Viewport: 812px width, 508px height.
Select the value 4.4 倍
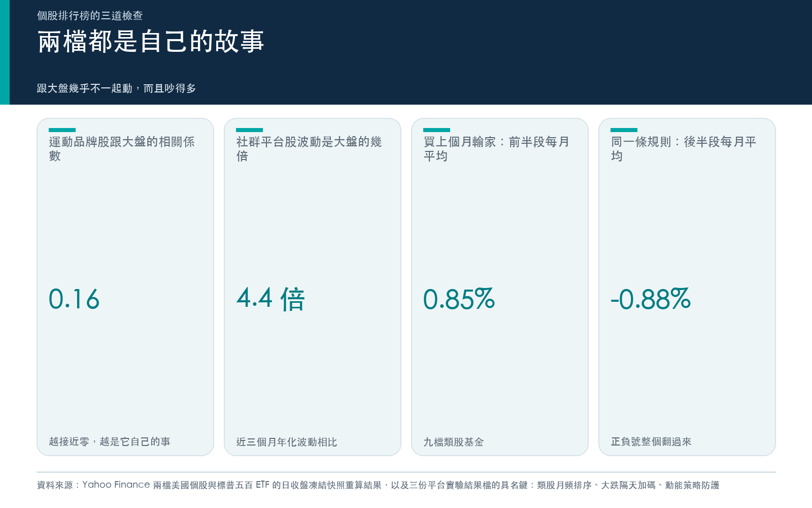click(x=270, y=299)
